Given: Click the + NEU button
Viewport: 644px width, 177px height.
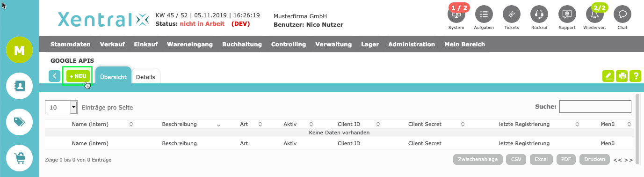Looking at the screenshot, I should coord(78,76).
